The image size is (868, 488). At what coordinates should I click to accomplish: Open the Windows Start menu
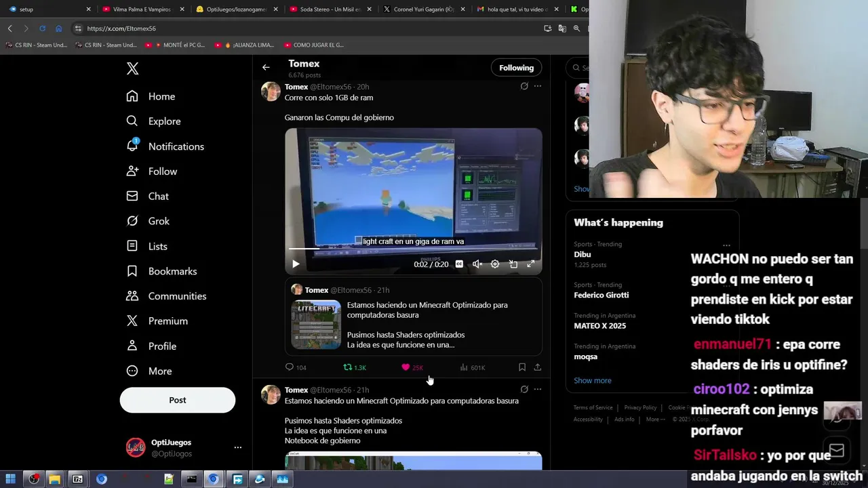pos(12,479)
